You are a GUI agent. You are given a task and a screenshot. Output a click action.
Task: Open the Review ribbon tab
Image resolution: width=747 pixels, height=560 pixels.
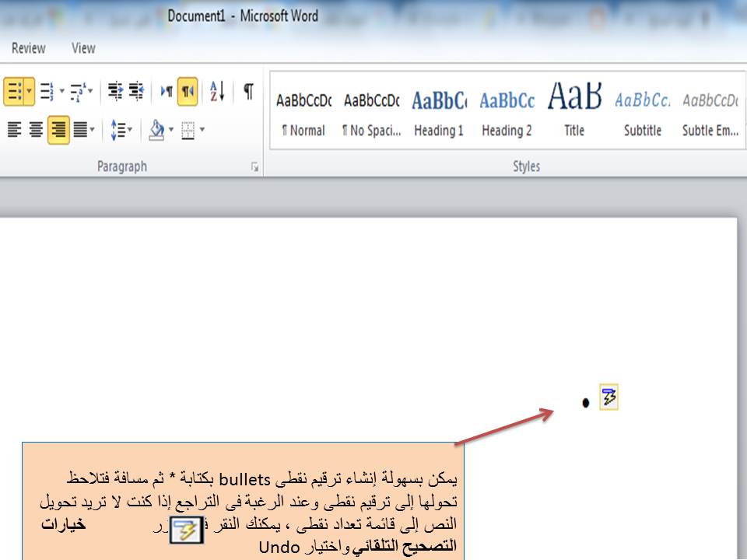pos(29,48)
